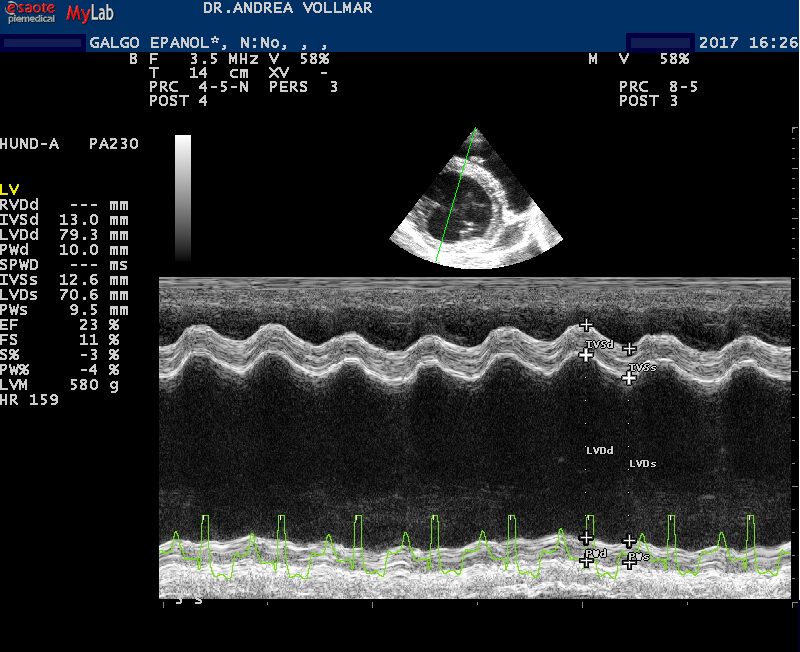Open the POST 3 post-processing selector
The width and height of the screenshot is (800, 652).
point(648,100)
